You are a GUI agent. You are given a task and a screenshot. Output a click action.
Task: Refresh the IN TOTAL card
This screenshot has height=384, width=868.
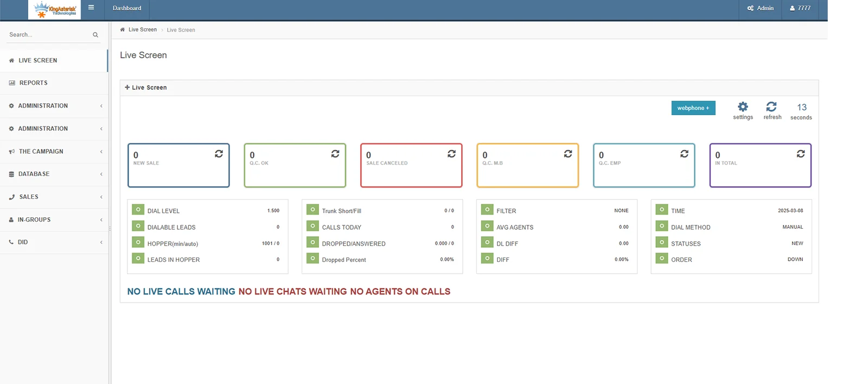801,154
